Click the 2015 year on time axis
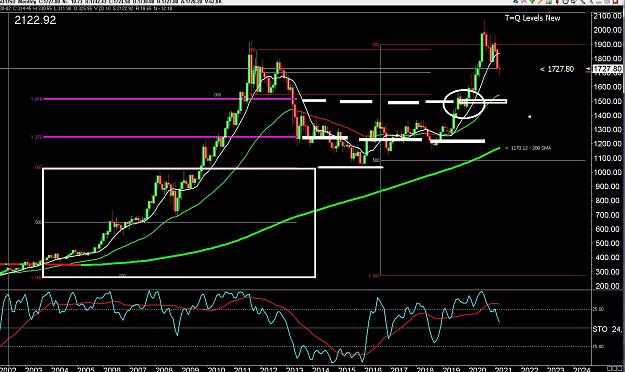The height and width of the screenshot is (372, 625). (x=347, y=369)
